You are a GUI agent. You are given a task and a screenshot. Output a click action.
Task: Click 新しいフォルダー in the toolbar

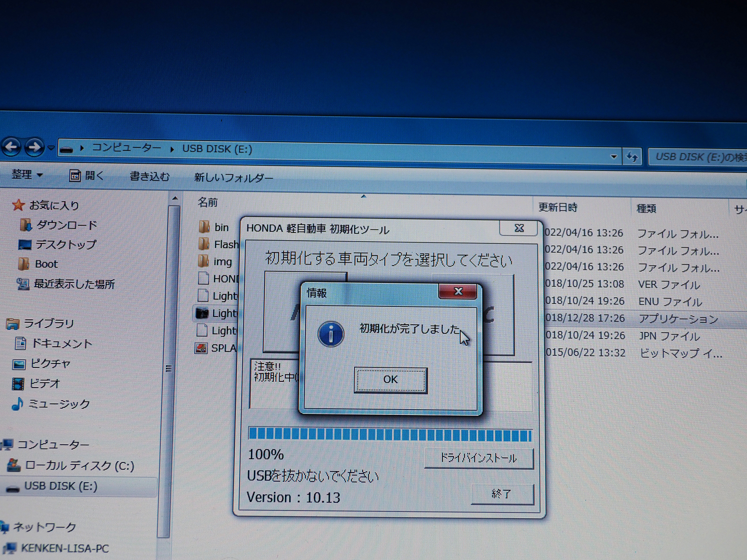(233, 178)
